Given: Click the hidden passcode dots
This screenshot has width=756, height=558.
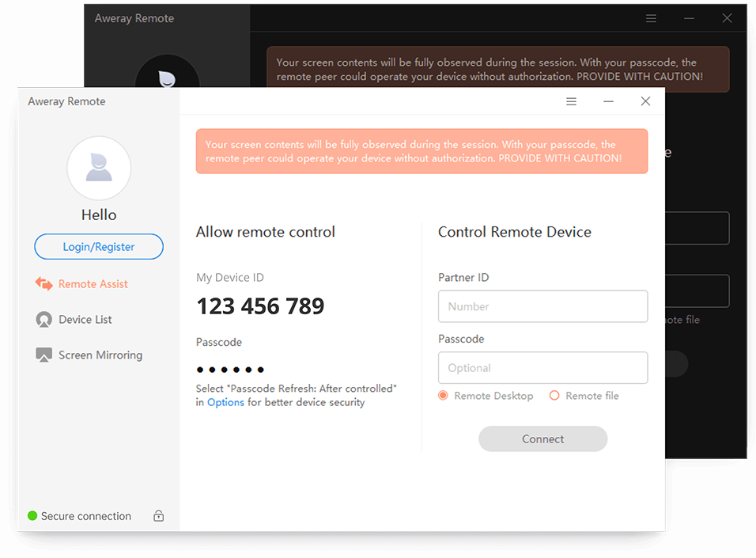Looking at the screenshot, I should (230, 370).
